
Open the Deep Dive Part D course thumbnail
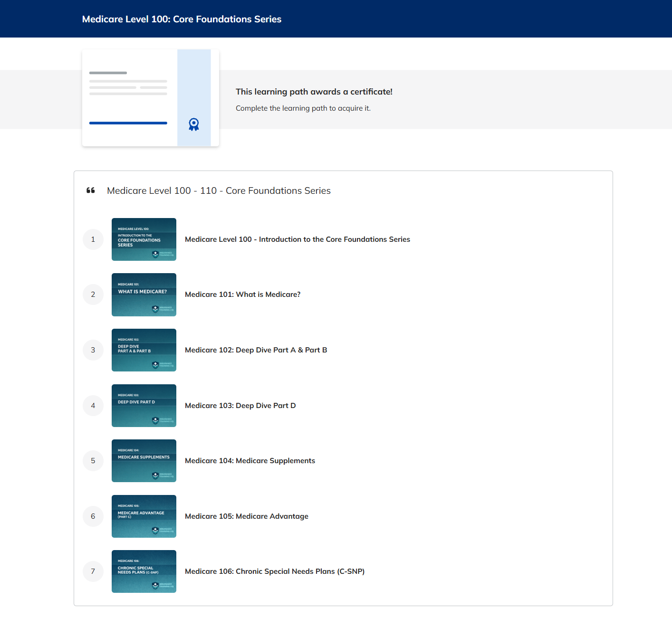click(x=144, y=406)
